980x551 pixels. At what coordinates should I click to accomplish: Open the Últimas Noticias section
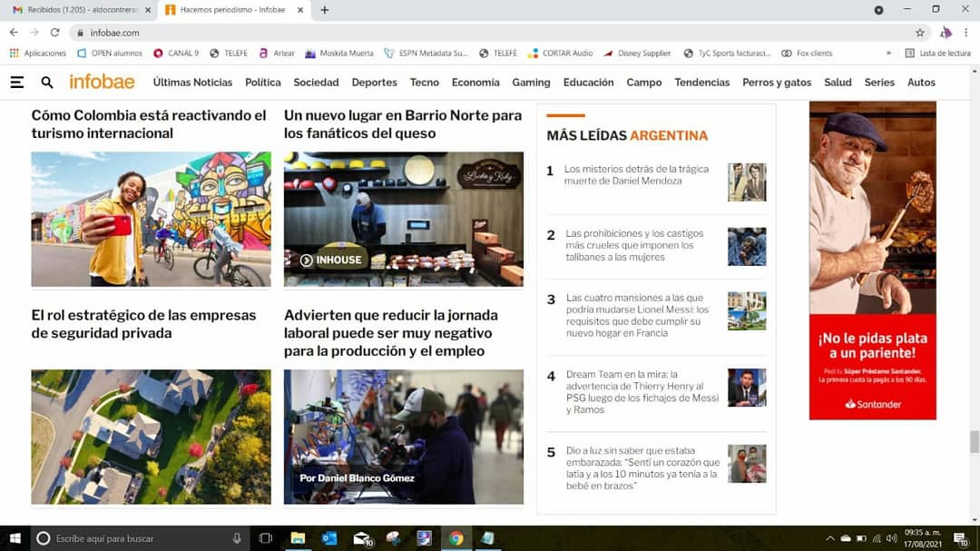point(192,82)
